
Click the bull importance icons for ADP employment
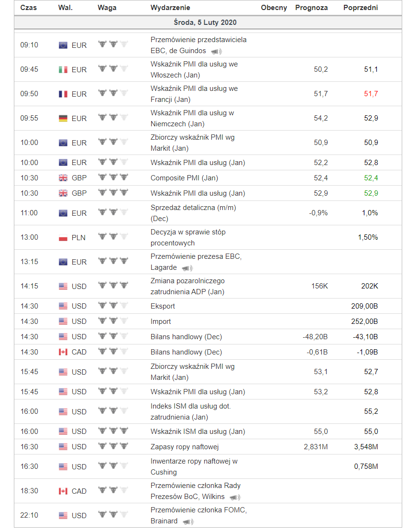[x=113, y=286]
